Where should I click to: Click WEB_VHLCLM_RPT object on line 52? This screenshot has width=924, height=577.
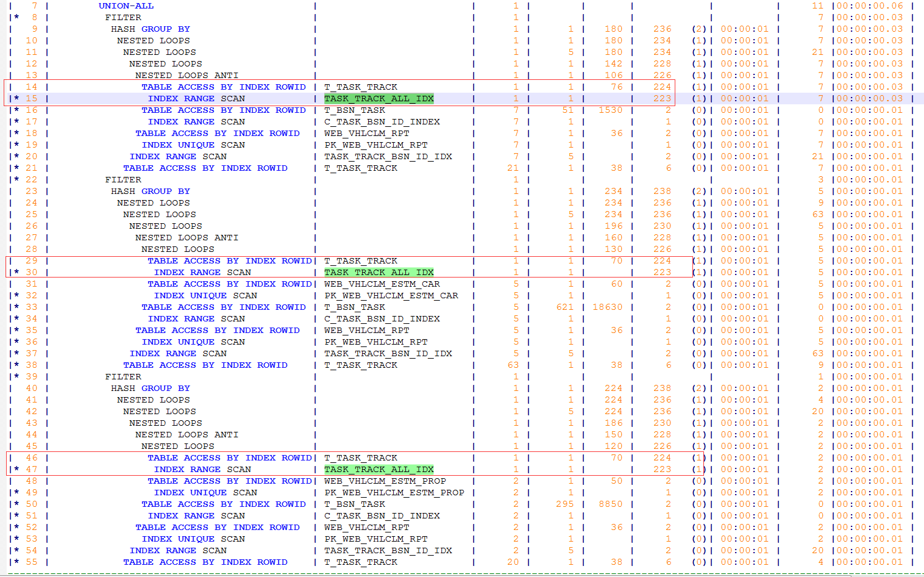pos(367,528)
